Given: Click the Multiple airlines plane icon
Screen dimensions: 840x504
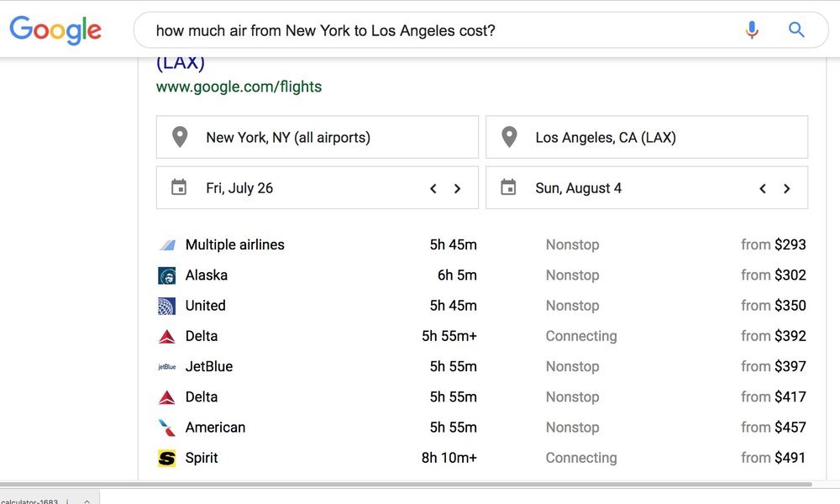Looking at the screenshot, I should click(167, 245).
